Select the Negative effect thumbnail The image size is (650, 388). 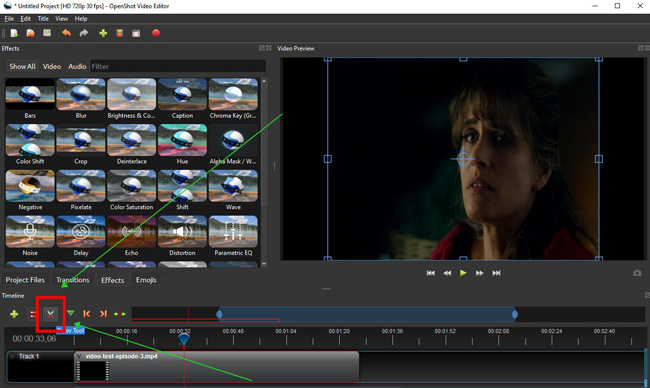(30, 186)
